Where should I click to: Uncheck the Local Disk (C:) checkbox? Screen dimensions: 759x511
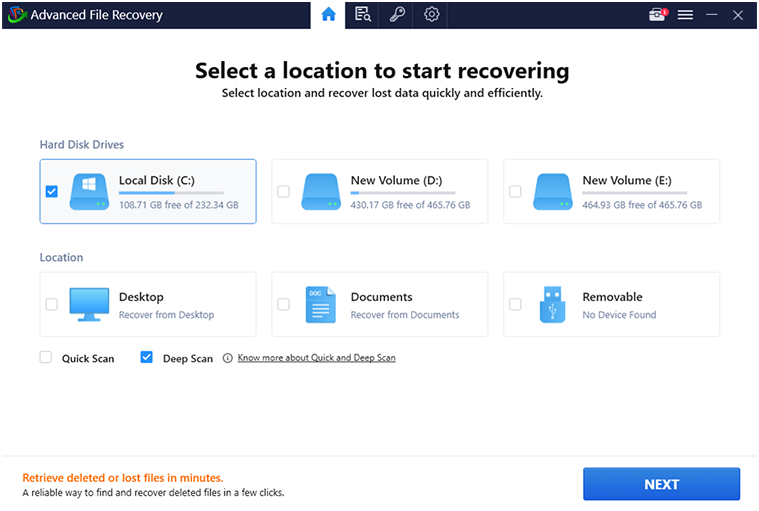click(51, 192)
